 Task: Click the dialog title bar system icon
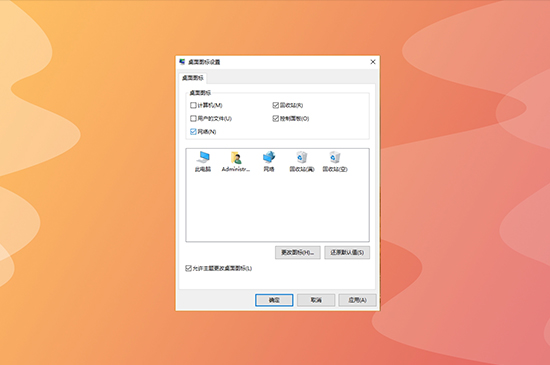click(182, 62)
